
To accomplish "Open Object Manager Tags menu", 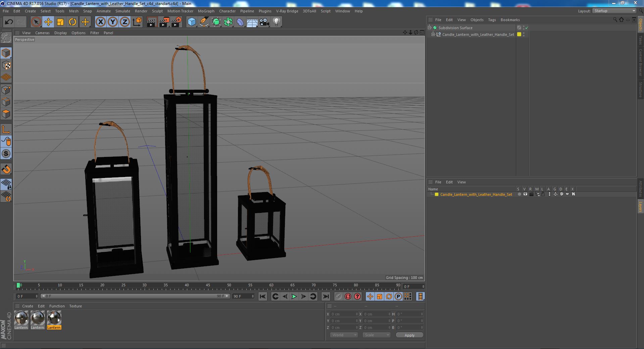I will click(x=492, y=20).
